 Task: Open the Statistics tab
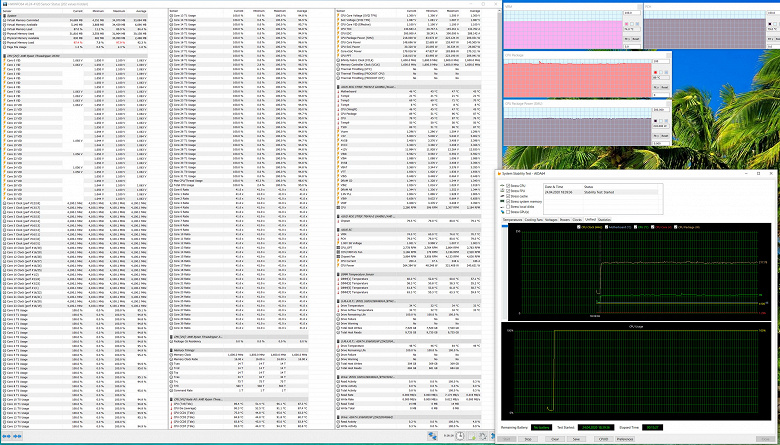tap(605, 220)
